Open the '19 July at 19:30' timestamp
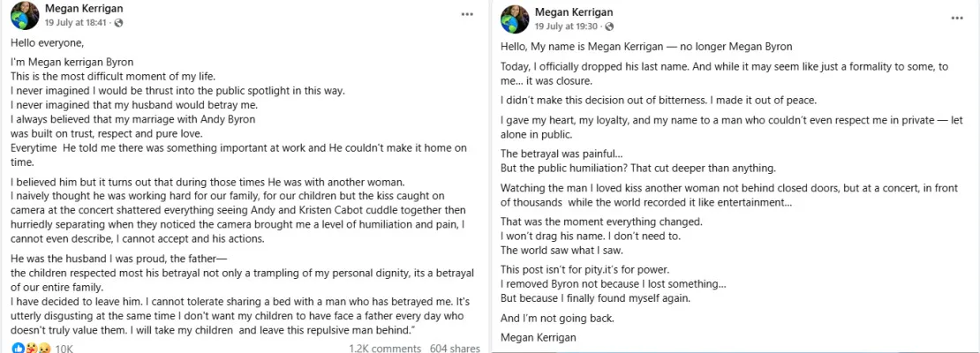Screen dimensions: 980x353 (569, 27)
